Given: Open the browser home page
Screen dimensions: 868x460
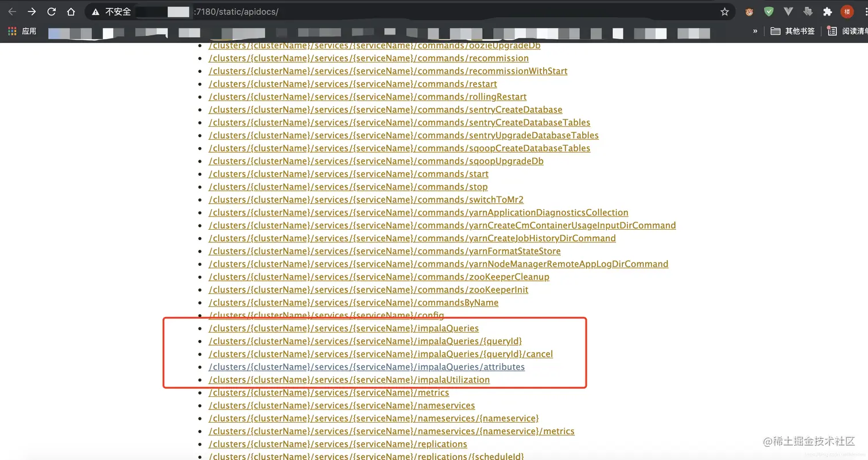Looking at the screenshot, I should point(71,11).
